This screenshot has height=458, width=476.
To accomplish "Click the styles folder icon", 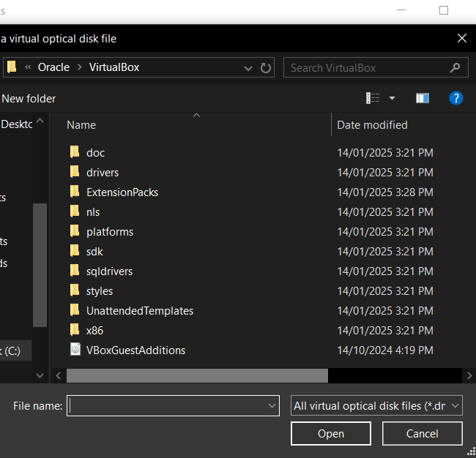I will (x=75, y=290).
